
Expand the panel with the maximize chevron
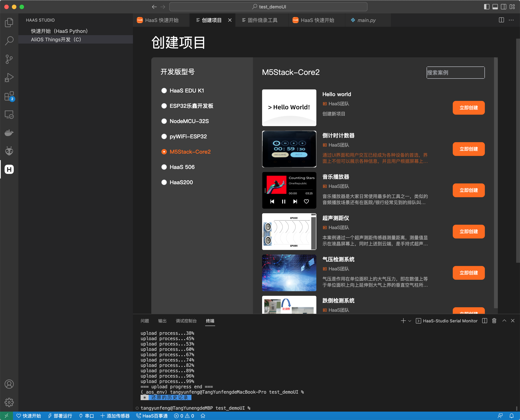pos(504,321)
